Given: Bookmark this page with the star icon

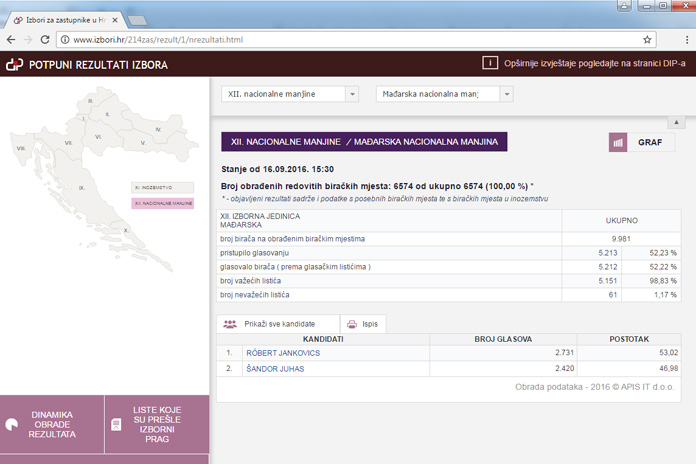Looking at the screenshot, I should (648, 40).
